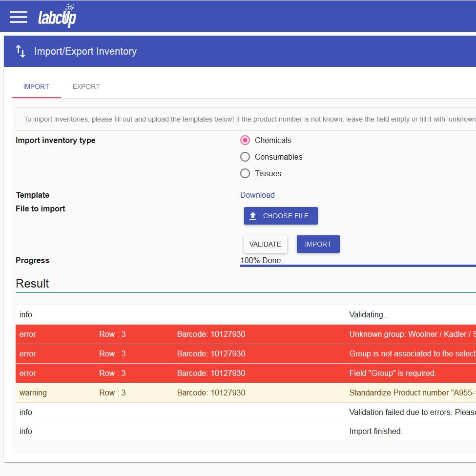Click the upload arrow icon on Choose File
The image size is (476, 476).
(253, 216)
